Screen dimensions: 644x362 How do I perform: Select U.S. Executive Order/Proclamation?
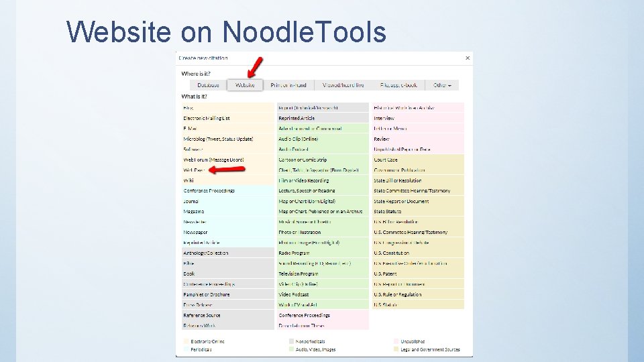418,263
